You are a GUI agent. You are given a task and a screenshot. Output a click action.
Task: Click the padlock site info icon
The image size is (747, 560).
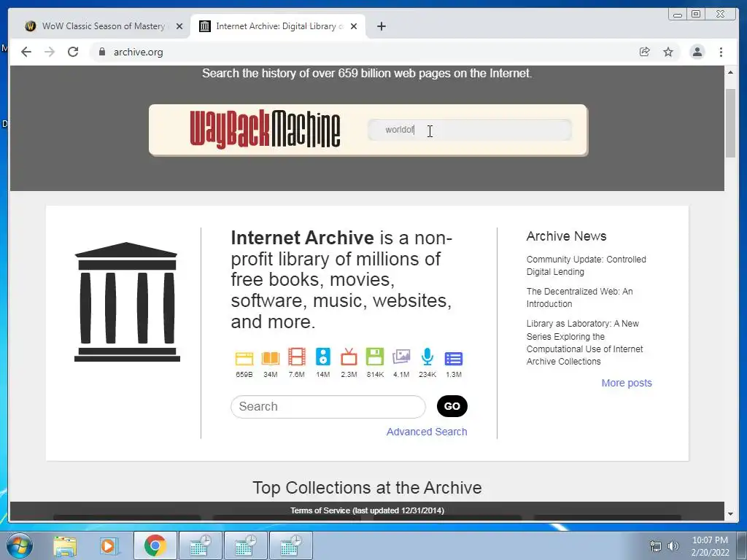(102, 52)
